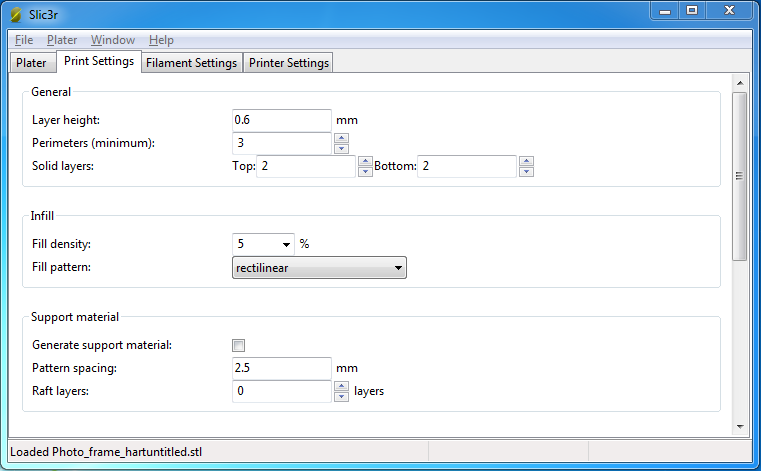Click the Perimeters (minimum) value field
761x471 pixels.
point(281,143)
